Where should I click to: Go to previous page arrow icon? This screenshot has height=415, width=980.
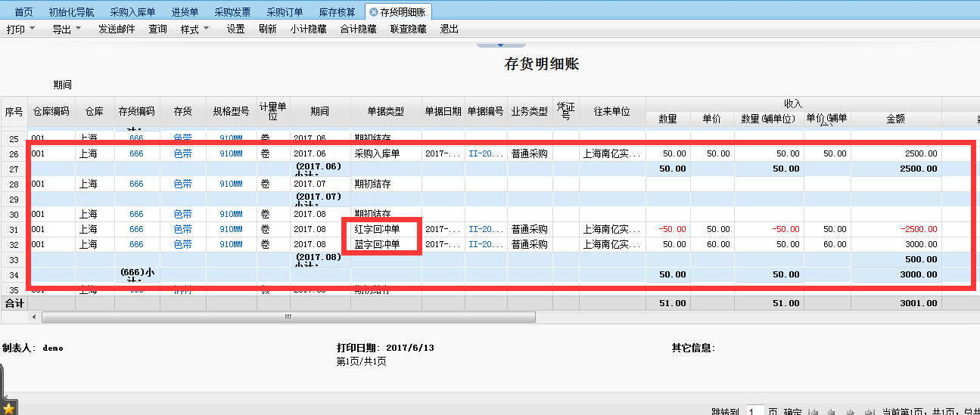click(x=832, y=413)
